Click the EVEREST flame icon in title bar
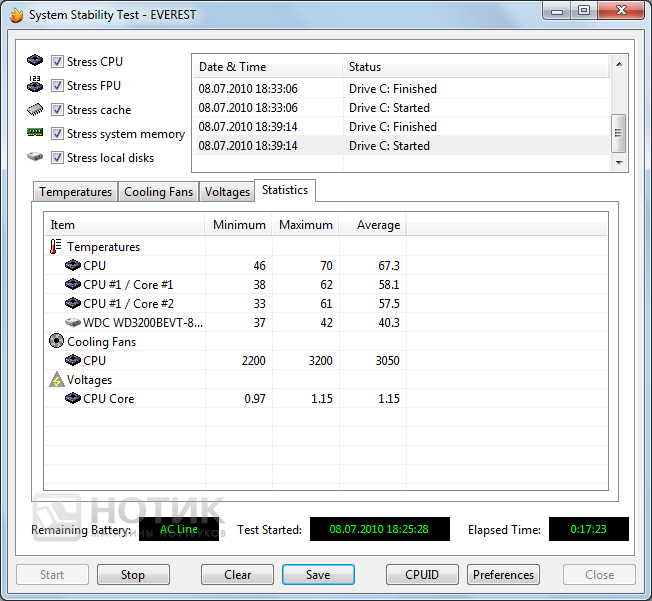 [17, 15]
